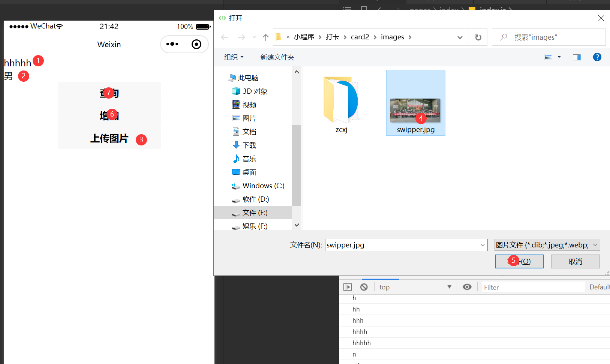
Task: Select 文件 (E:) in the sidebar
Action: [x=255, y=212]
